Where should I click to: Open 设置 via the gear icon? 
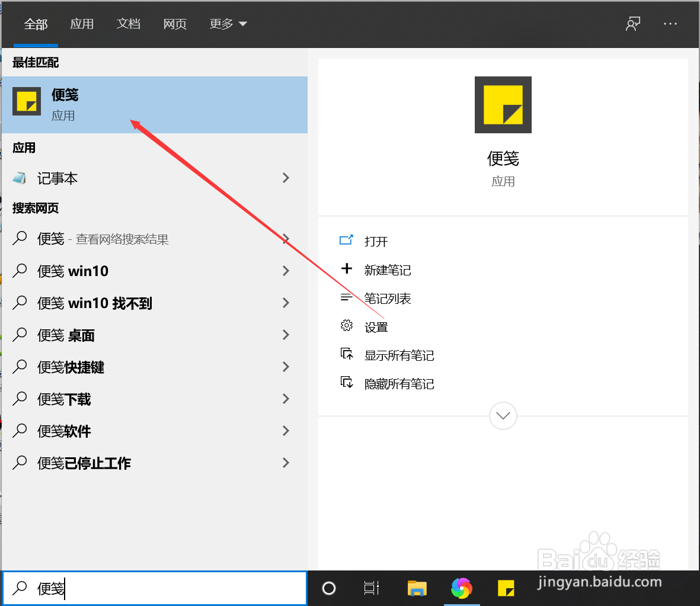click(347, 326)
